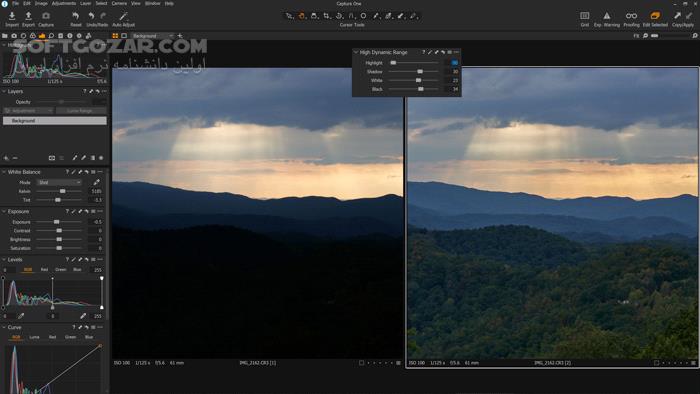Click the Export icon in the toolbar
The width and height of the screenshot is (700, 394).
point(28,16)
